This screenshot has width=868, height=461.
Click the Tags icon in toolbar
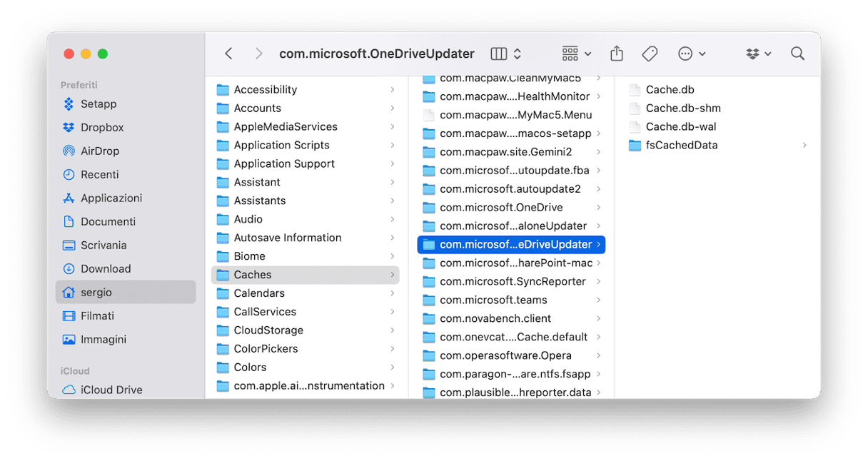[649, 54]
